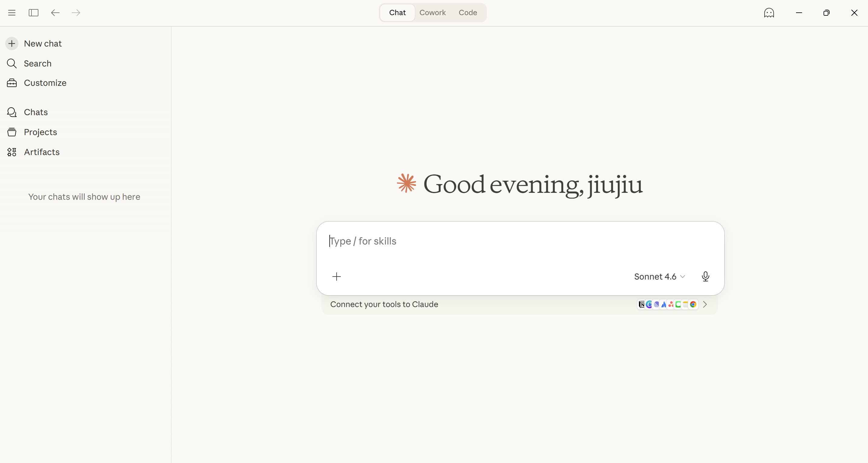Open the hamburger menu icon
Viewport: 868px width, 463px height.
click(12, 13)
